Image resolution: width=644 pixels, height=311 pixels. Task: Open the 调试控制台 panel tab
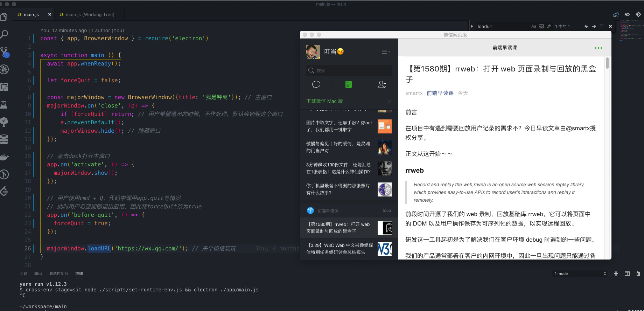[58, 274]
